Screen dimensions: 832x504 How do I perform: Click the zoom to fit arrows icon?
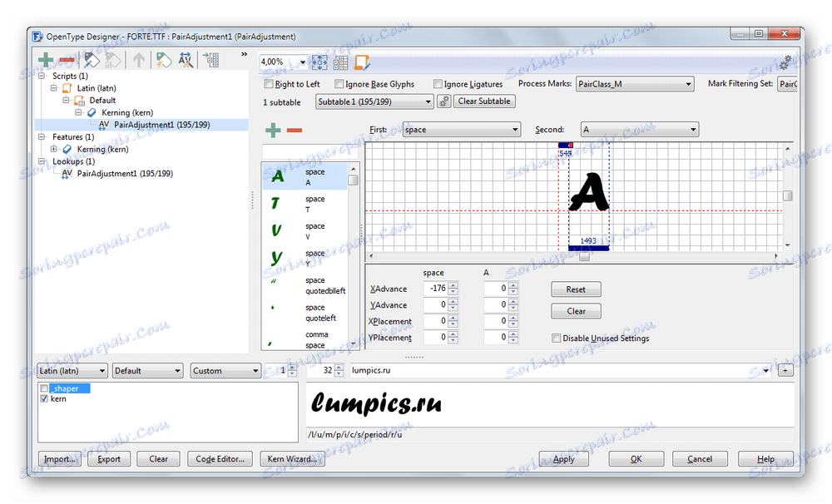319,62
